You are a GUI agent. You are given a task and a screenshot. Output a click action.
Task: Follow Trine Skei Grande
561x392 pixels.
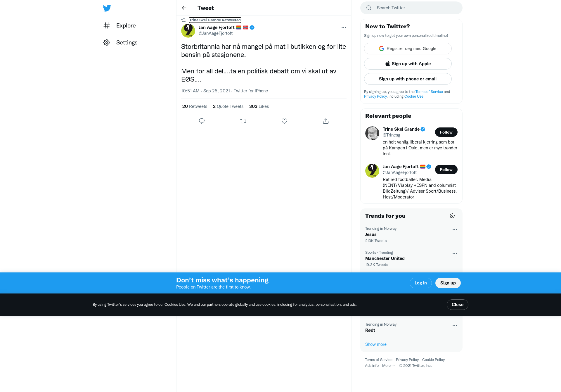446,132
